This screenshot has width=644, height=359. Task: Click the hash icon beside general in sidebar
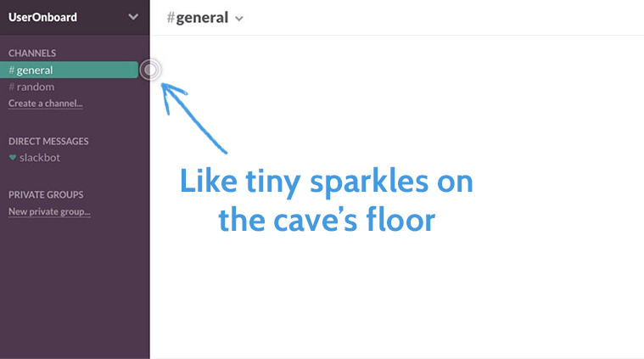click(12, 70)
